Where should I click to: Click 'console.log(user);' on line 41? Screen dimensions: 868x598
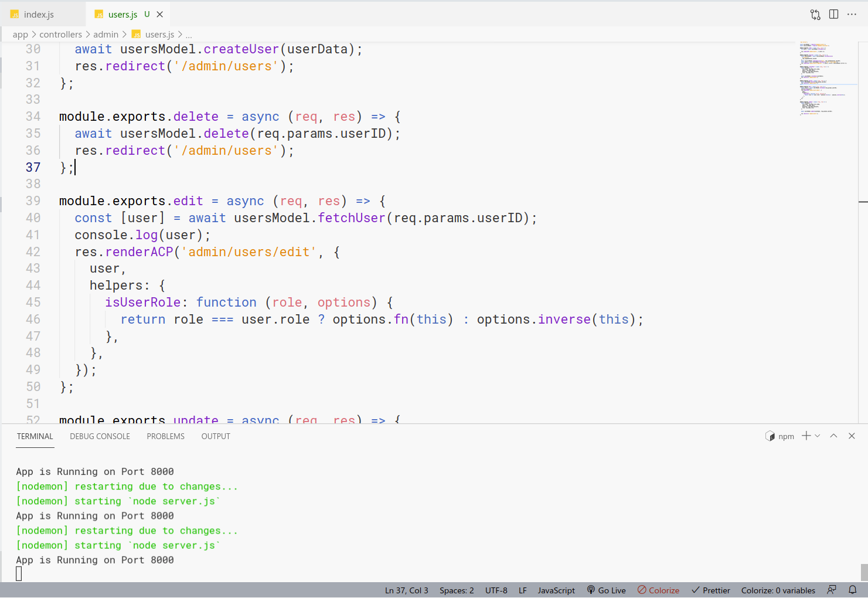tap(142, 235)
